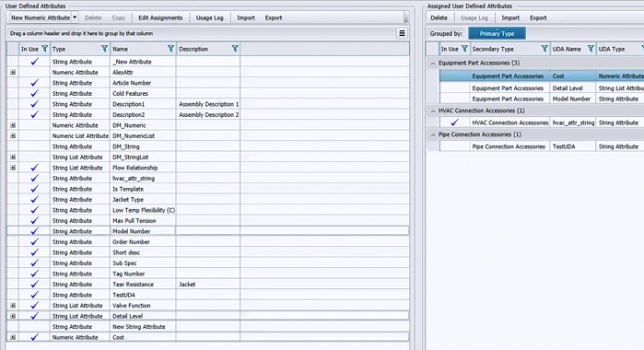Sort by the Name column header
Viewport: 644px width, 350px height.
[x=120, y=49]
